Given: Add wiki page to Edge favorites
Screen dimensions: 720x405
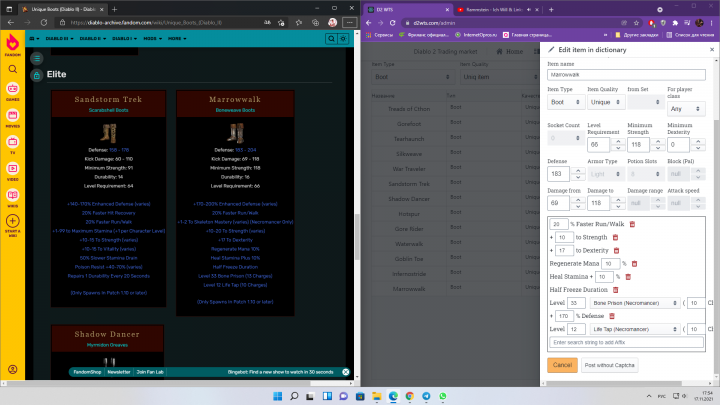Looking at the screenshot, I should point(281,22).
